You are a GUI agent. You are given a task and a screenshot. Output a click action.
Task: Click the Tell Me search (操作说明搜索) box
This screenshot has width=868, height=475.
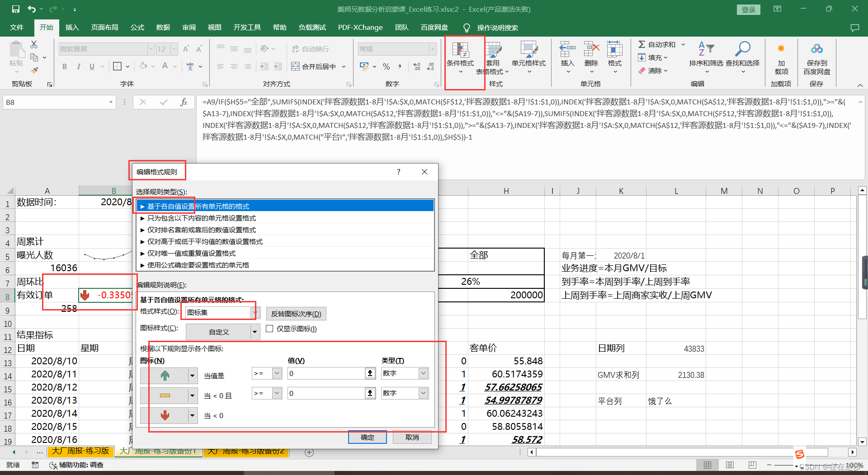click(497, 28)
